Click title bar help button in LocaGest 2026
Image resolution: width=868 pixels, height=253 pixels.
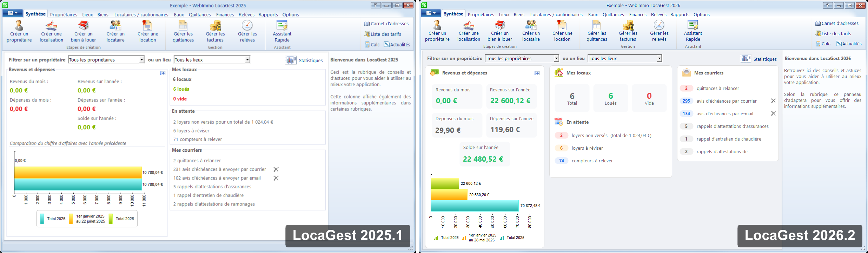pos(828,5)
